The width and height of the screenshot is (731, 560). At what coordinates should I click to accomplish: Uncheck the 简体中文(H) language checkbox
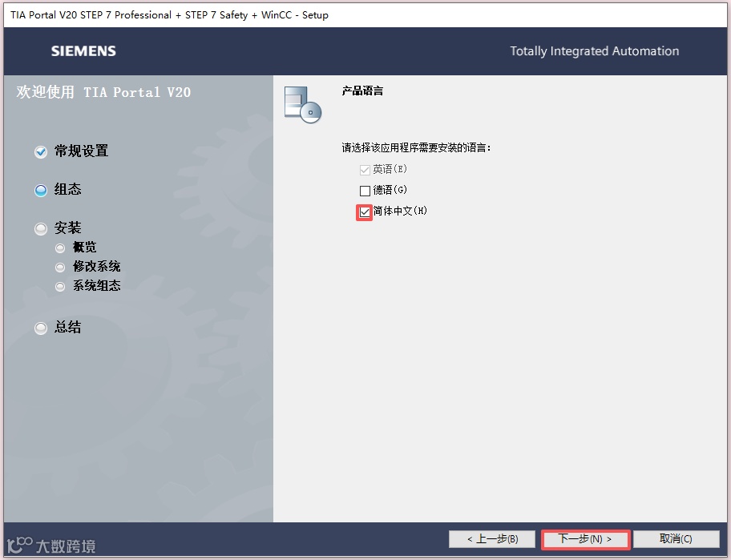(365, 212)
